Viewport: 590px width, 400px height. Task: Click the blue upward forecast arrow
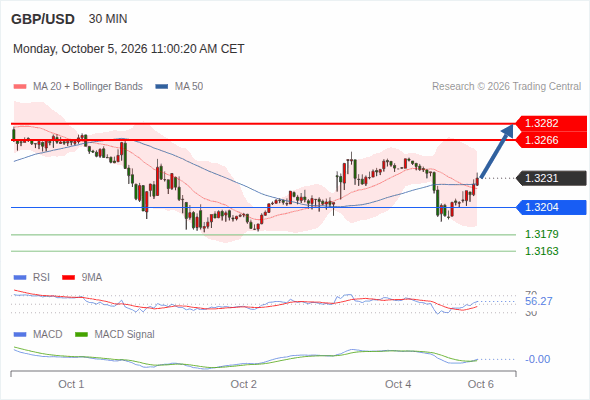point(497,151)
